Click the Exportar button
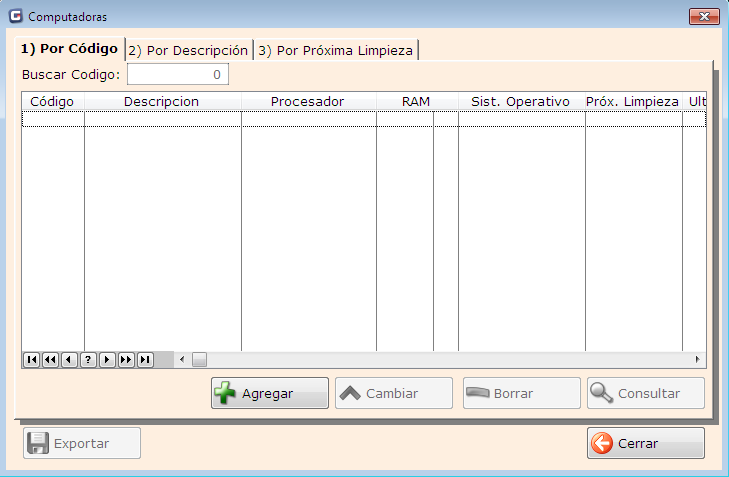 point(82,443)
